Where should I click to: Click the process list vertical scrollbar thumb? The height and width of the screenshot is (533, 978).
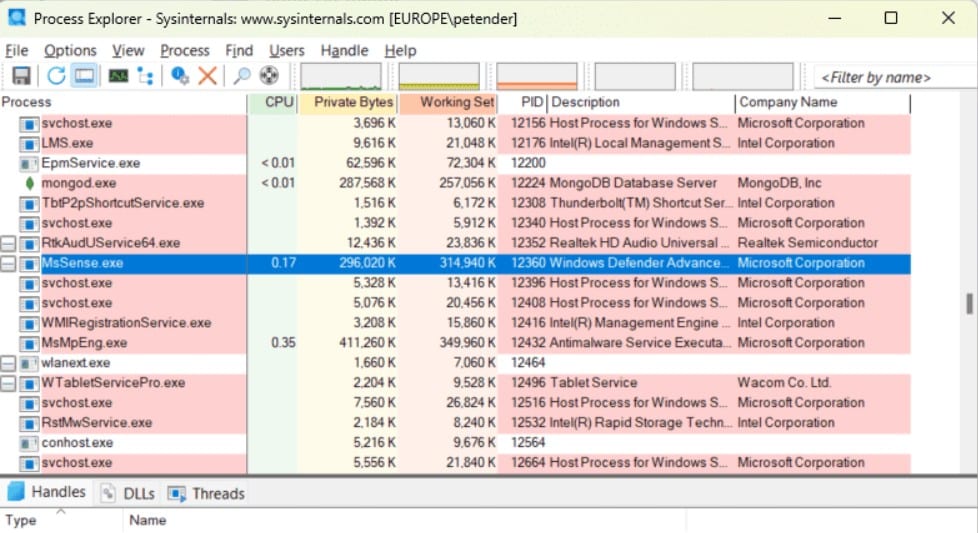coord(969,304)
